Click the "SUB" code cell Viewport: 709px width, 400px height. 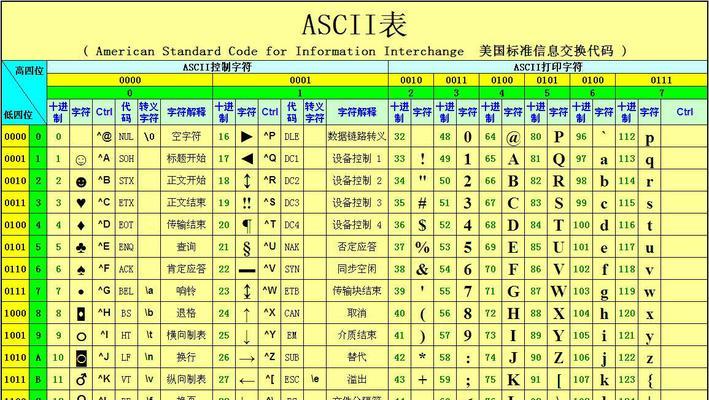pyautogui.click(x=292, y=357)
